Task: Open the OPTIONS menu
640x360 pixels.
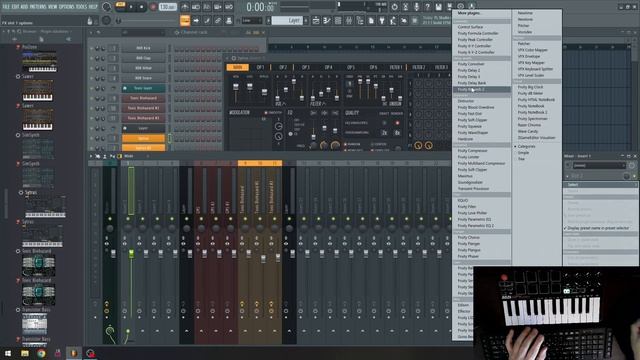Action: point(67,7)
